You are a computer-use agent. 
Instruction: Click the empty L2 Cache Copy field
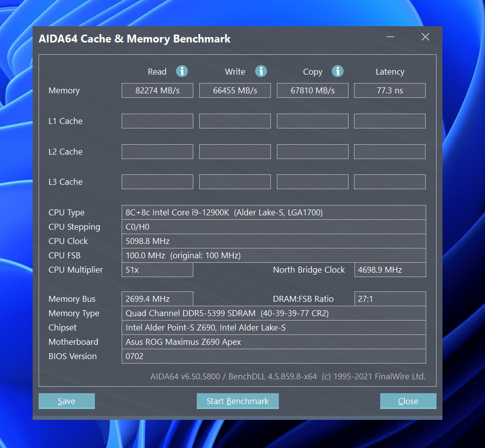(312, 152)
